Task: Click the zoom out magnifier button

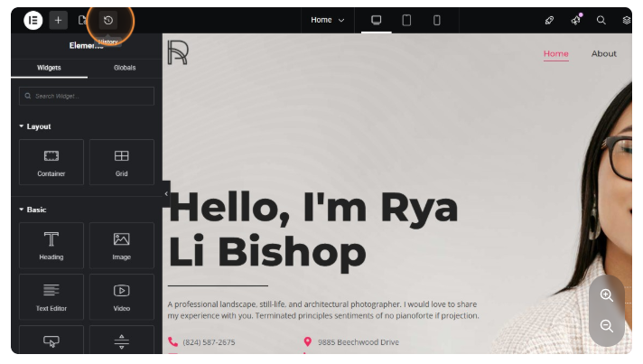Action: [606, 326]
